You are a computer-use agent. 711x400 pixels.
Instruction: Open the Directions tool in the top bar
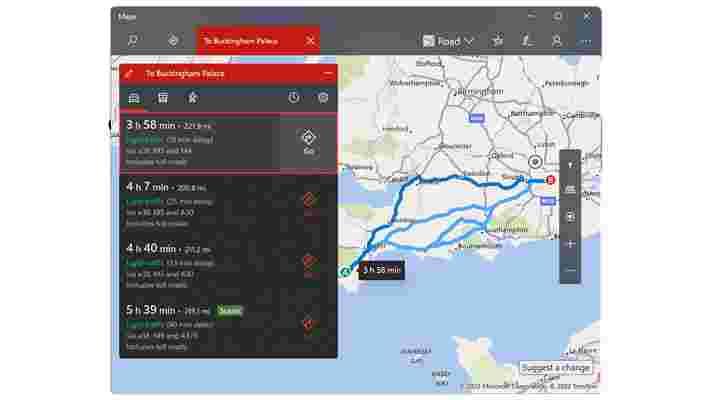[173, 41]
